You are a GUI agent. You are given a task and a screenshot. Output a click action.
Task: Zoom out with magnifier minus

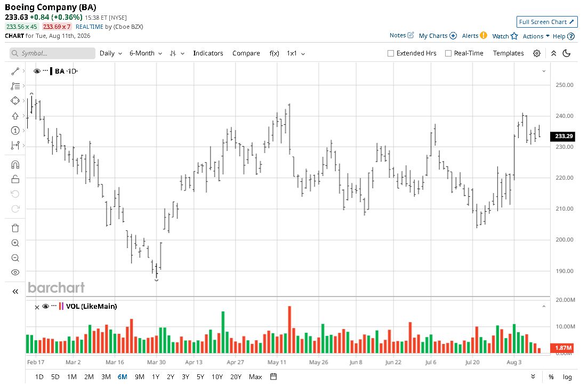pos(15,258)
